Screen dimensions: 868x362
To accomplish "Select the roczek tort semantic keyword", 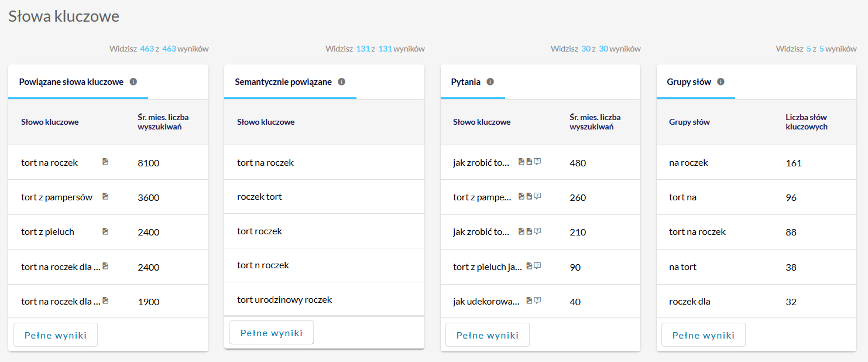I will coord(259,197).
